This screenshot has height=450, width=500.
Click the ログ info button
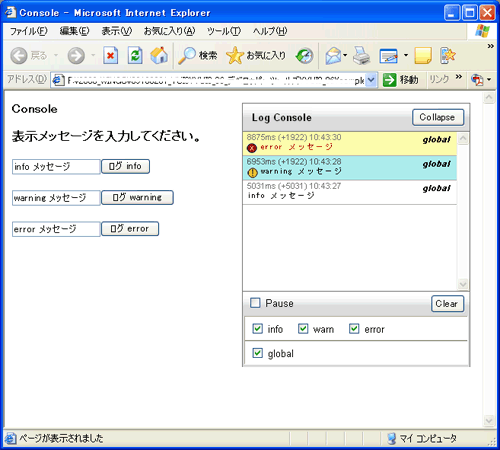(x=125, y=166)
